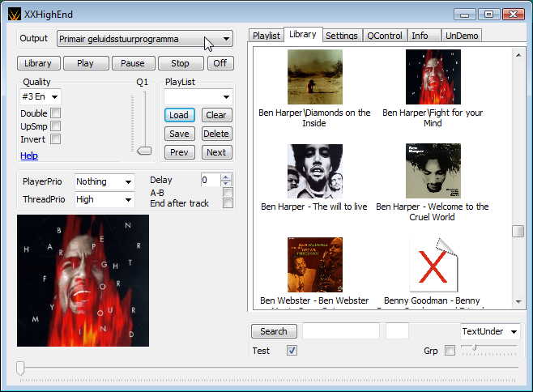The height and width of the screenshot is (392, 533).
Task: Click the thumbnail size slider near Grp
Action: click(x=475, y=347)
